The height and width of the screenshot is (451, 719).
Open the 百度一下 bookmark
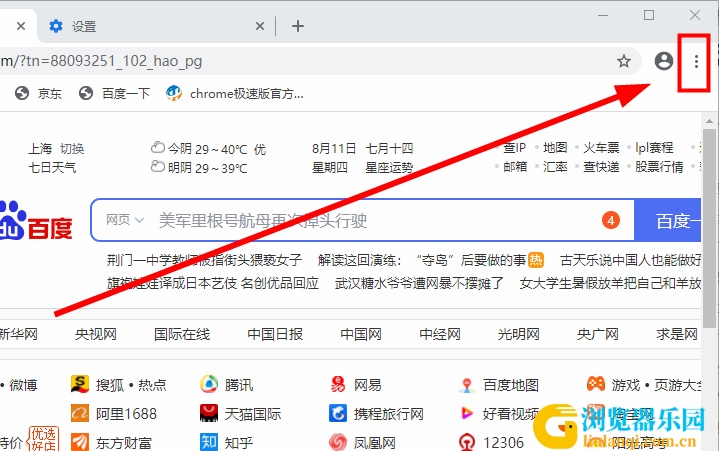point(114,94)
